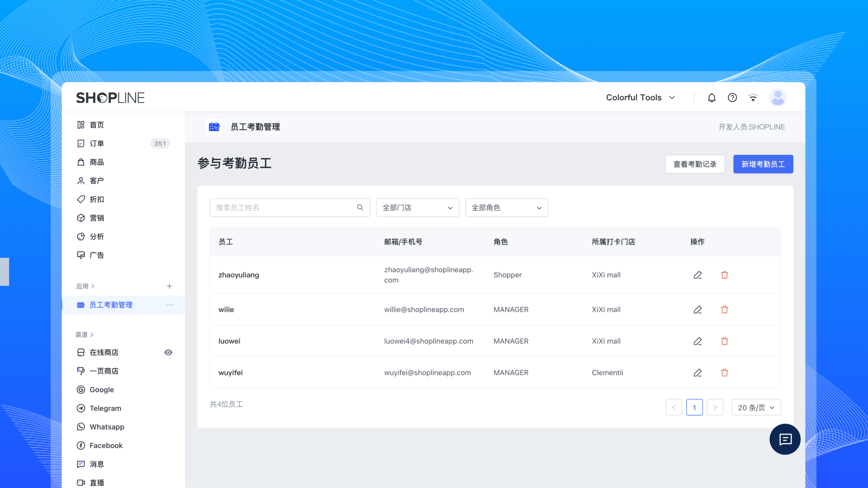
Task: Go to next page
Action: (715, 408)
